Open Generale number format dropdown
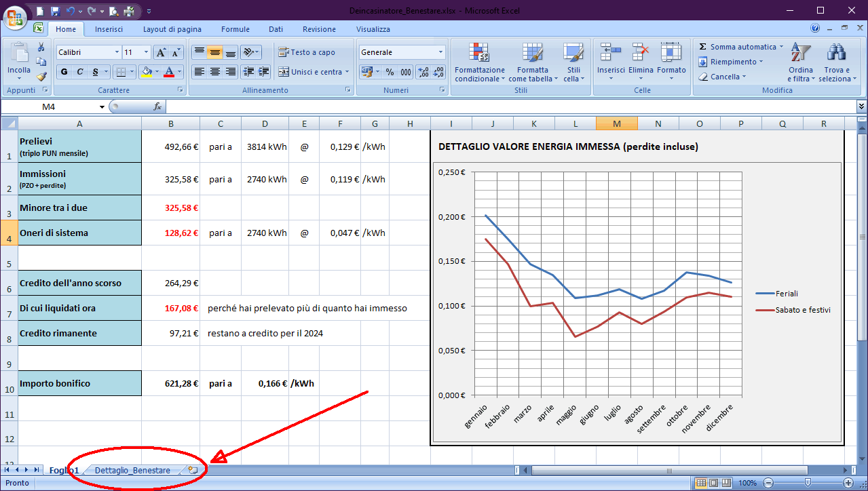The width and height of the screenshot is (868, 491). [440, 52]
